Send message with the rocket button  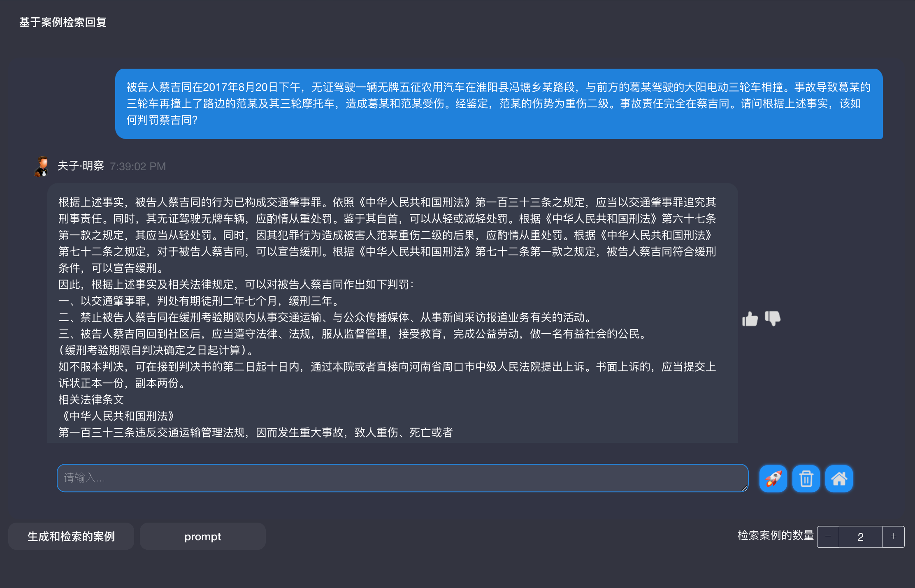pos(773,479)
